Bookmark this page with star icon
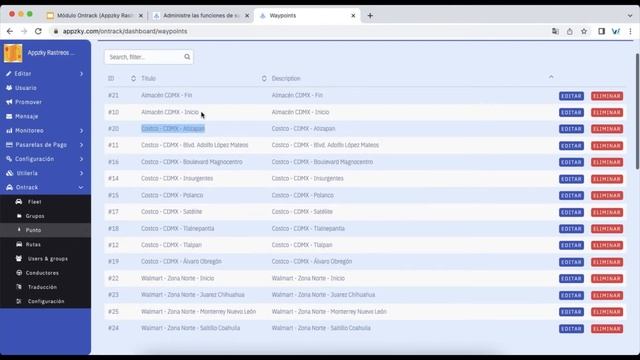Viewport: 640px width, 360px height. click(x=584, y=31)
